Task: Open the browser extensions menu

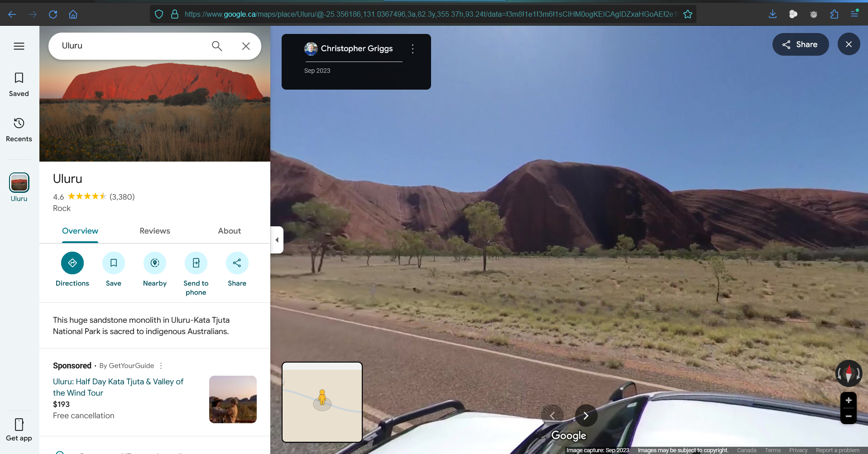Action: tap(834, 14)
